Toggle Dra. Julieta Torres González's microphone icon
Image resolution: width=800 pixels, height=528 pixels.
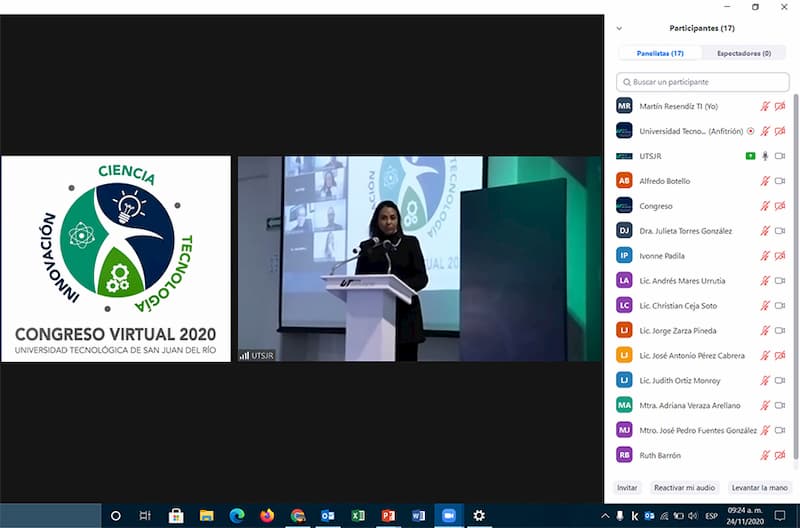(765, 231)
